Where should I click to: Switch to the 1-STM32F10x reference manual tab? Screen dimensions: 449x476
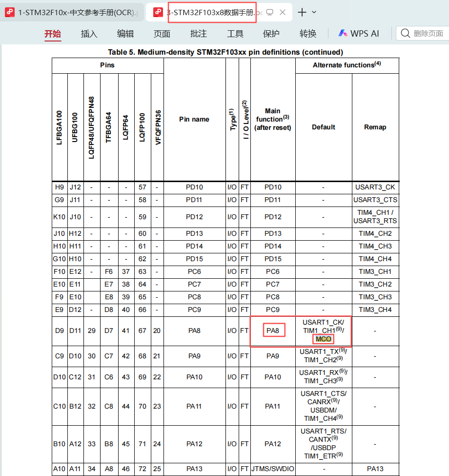tap(72, 12)
